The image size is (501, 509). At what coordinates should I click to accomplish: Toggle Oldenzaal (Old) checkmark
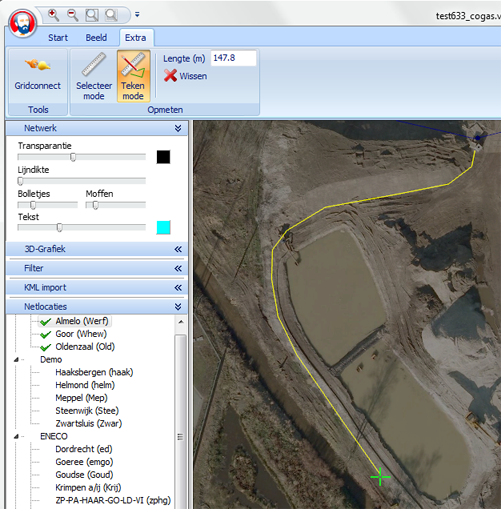[x=45, y=347]
